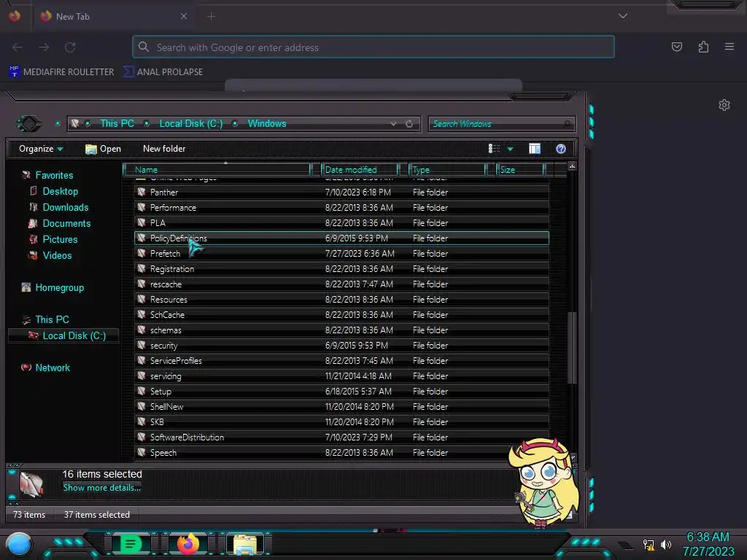
Task: Close the New Tab tab
Action: (x=184, y=16)
